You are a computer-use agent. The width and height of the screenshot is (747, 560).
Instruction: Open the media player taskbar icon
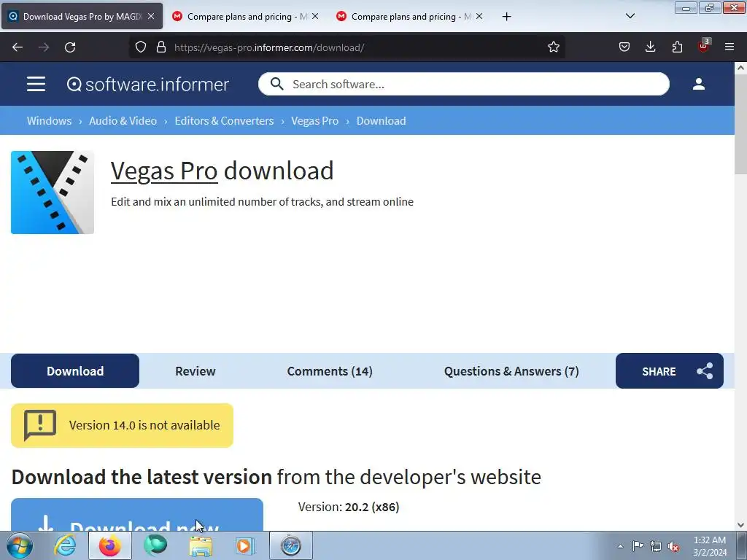pyautogui.click(x=245, y=545)
